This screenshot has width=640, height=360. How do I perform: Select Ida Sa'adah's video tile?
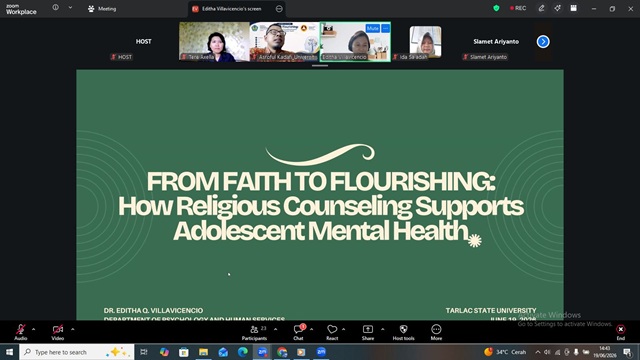[x=425, y=42]
